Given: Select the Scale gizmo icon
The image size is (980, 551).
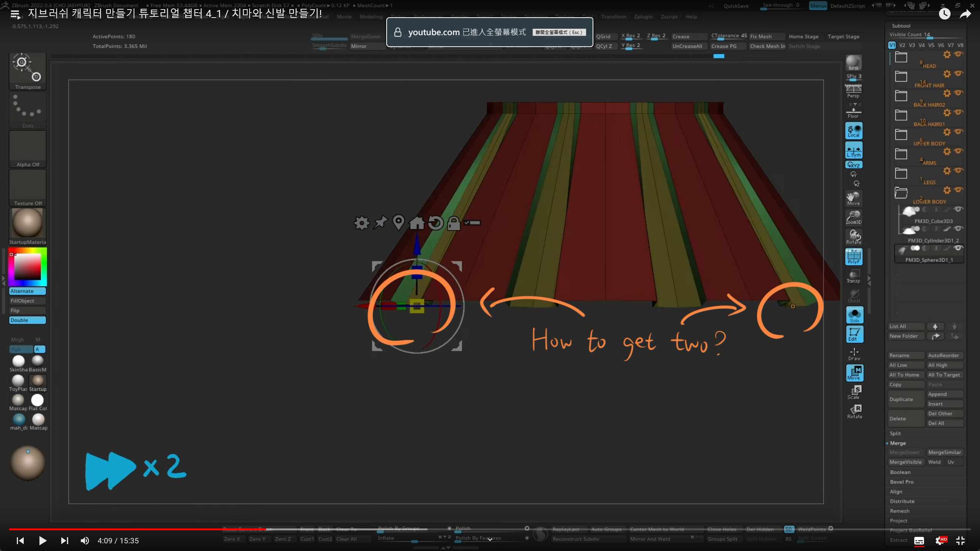Looking at the screenshot, I should pos(854,392).
